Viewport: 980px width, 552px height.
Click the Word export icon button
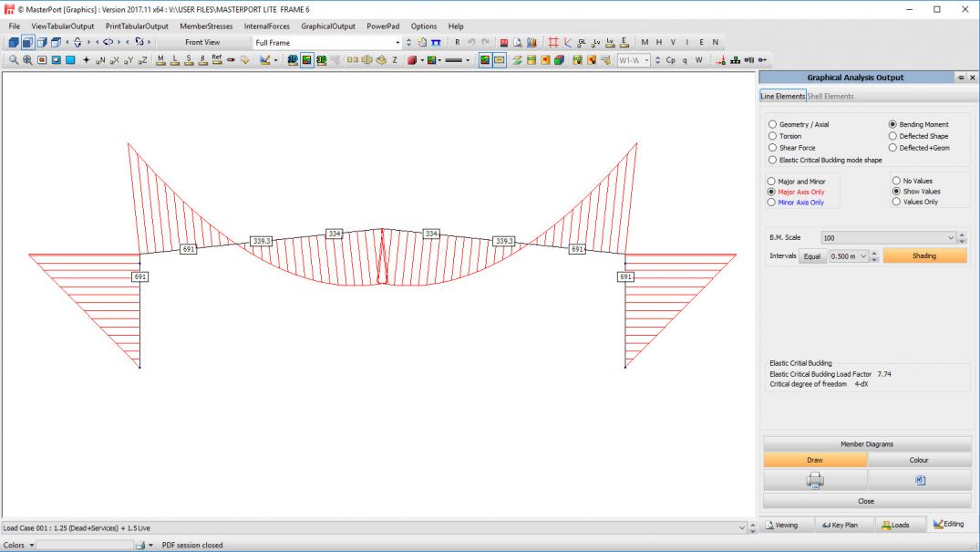coord(919,481)
